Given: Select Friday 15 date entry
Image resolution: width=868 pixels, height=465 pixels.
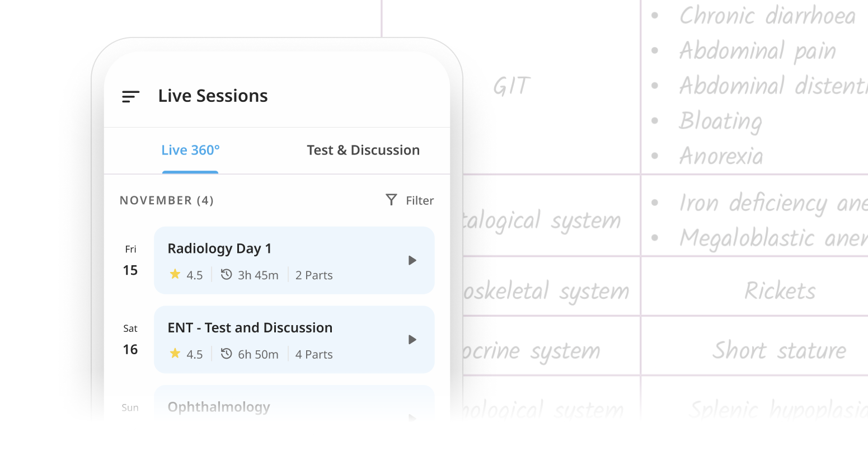Looking at the screenshot, I should pyautogui.click(x=130, y=261).
